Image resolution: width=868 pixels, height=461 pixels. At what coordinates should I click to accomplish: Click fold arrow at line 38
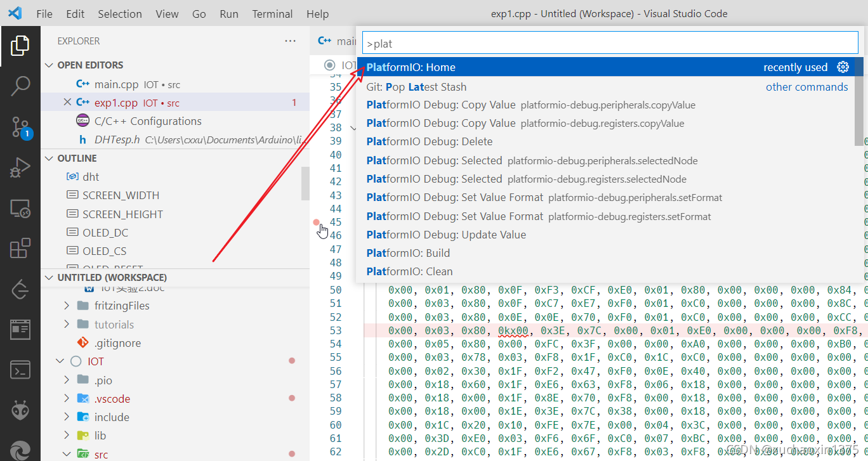354,128
